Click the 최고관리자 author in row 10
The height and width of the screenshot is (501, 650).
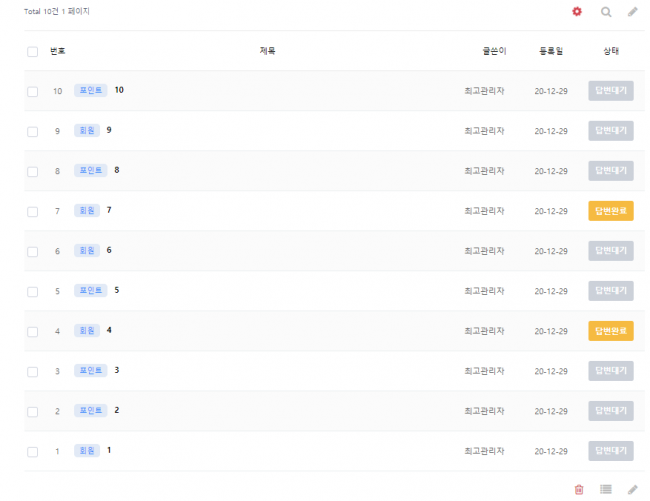(484, 91)
